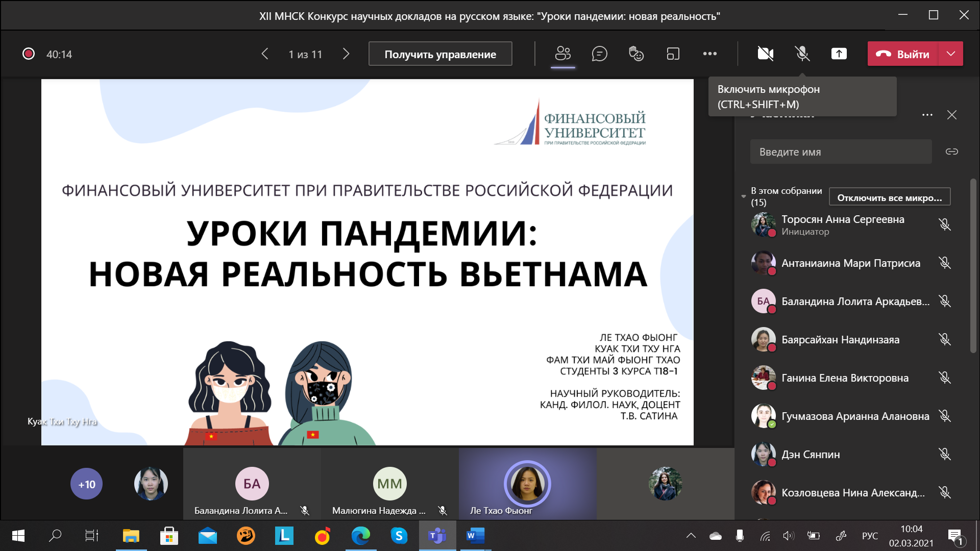Collapse the В этом собрании section
The height and width of the screenshot is (551, 980).
point(744,196)
